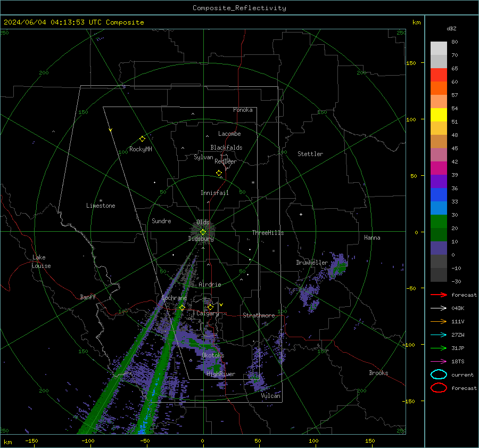Click the Calgary city label

point(208,313)
